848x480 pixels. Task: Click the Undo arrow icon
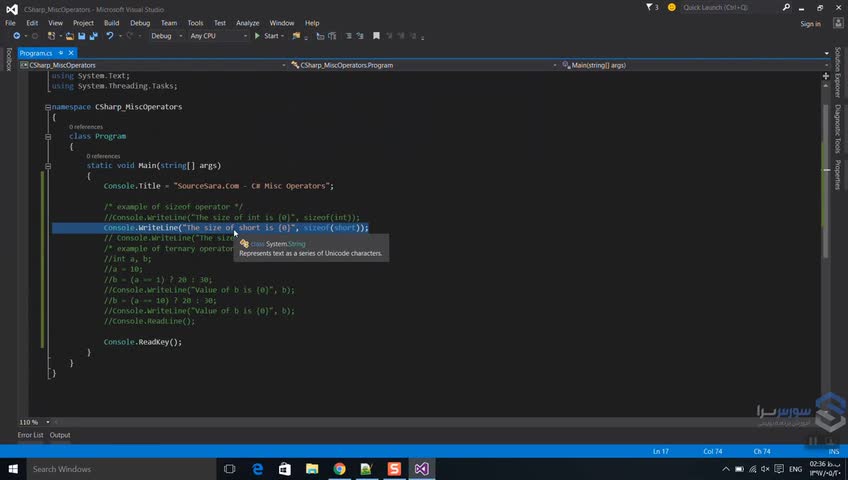(x=110, y=36)
